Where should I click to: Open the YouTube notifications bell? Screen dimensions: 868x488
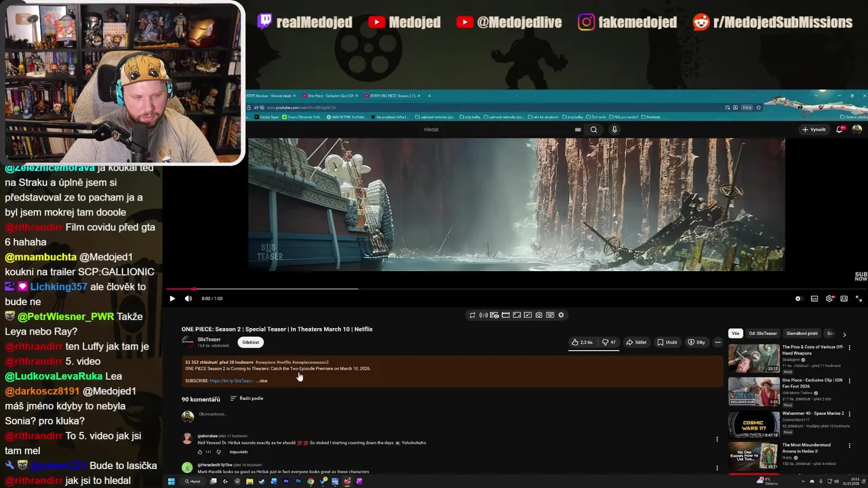point(840,129)
